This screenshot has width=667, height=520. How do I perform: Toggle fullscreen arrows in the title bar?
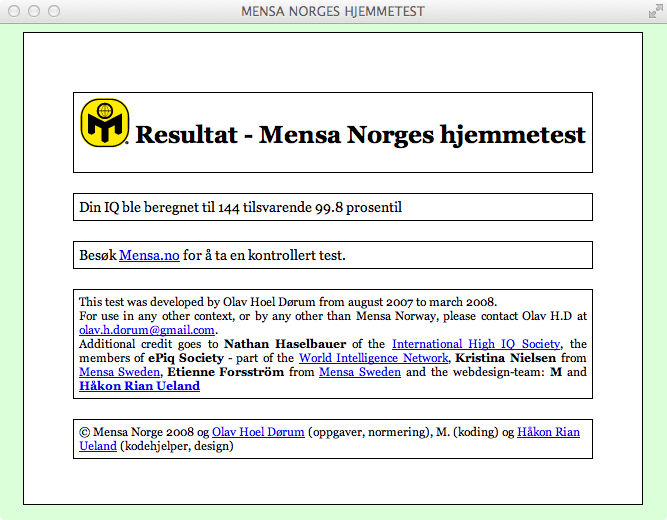click(655, 11)
